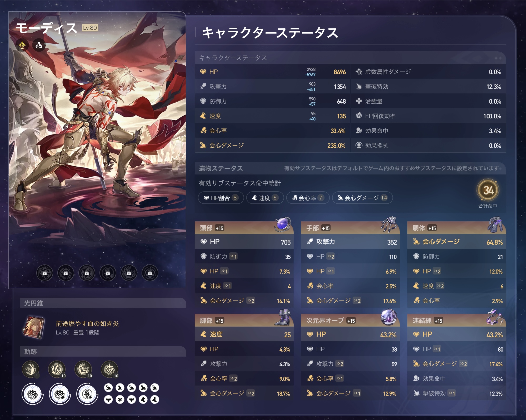Click the link rope relic icon

pos(495,317)
